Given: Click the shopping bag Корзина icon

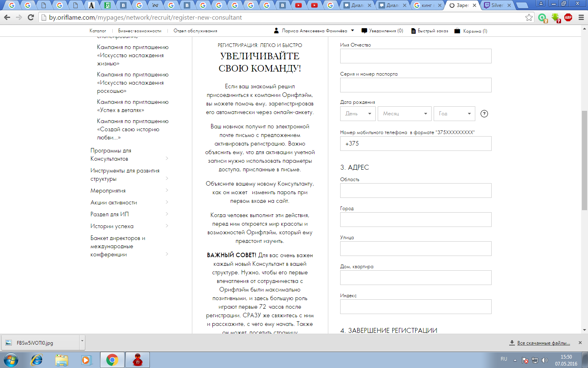Looking at the screenshot, I should (457, 31).
